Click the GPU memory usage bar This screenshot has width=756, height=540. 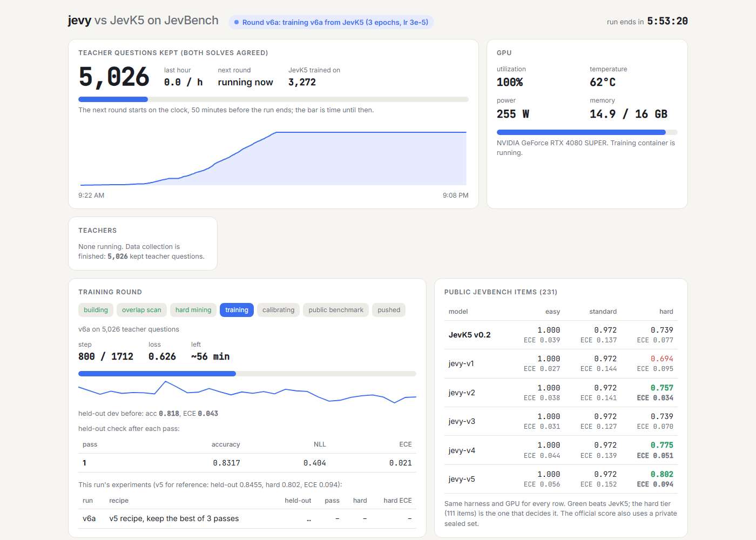(587, 132)
